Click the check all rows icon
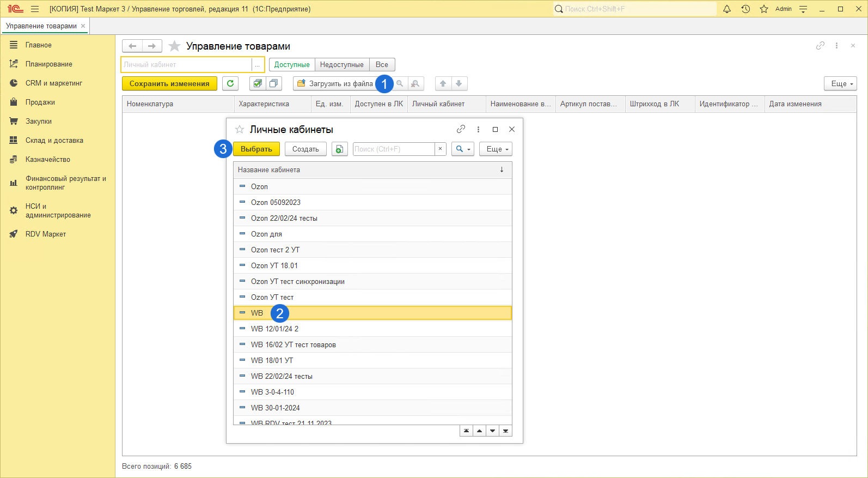This screenshot has width=868, height=478. (x=258, y=83)
